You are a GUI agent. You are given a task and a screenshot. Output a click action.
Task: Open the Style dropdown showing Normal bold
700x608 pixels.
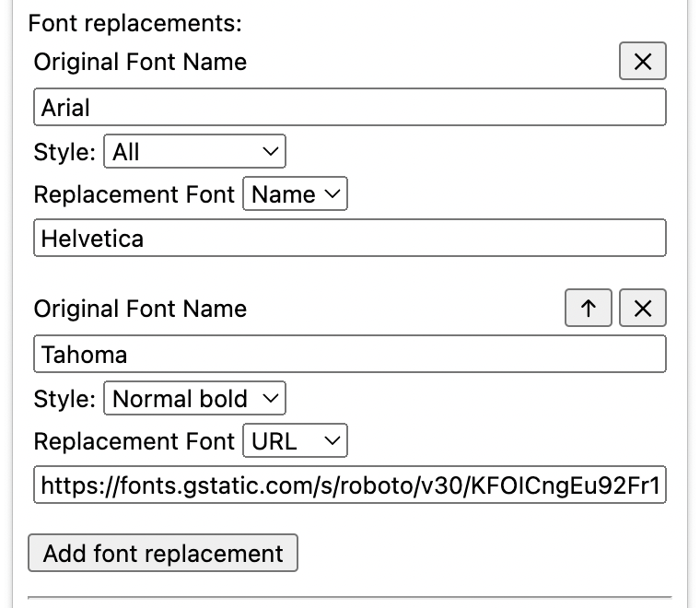click(195, 399)
